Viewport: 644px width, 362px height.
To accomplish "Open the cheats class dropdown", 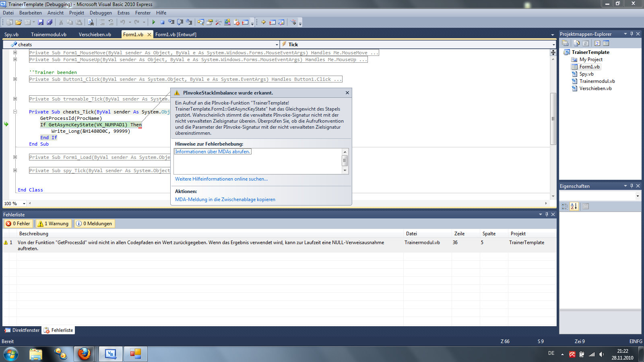I will (277, 45).
